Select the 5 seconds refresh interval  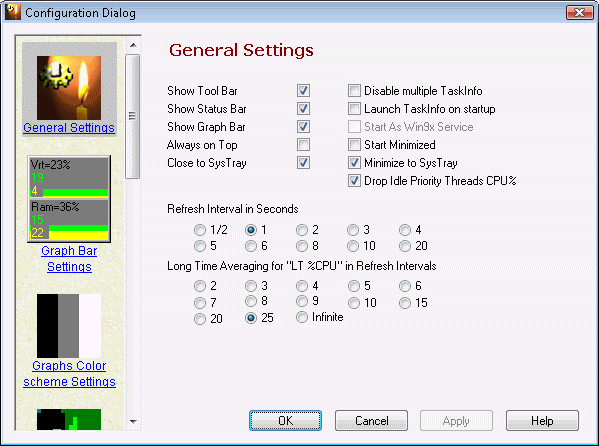(200, 246)
